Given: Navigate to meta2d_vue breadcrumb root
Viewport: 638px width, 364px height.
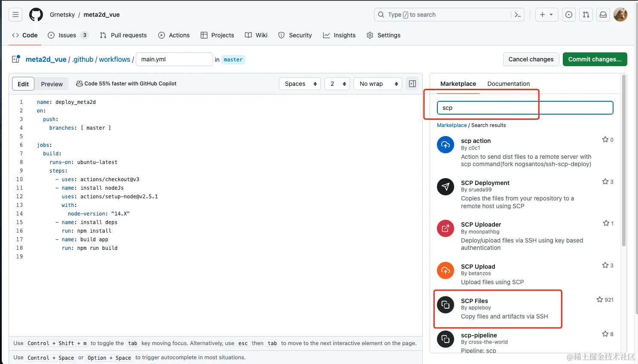Looking at the screenshot, I should click(x=46, y=59).
